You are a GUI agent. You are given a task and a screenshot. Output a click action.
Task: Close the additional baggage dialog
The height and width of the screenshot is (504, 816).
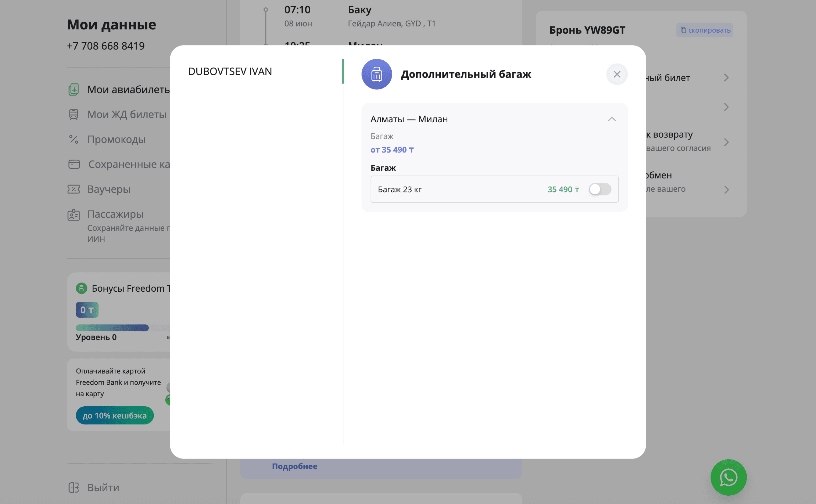click(617, 74)
